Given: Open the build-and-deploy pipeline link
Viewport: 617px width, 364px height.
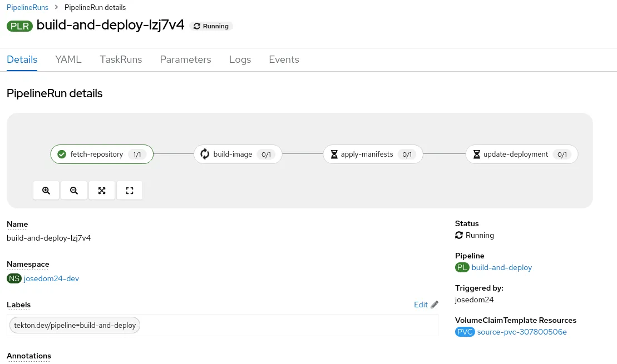Looking at the screenshot, I should coord(501,267).
